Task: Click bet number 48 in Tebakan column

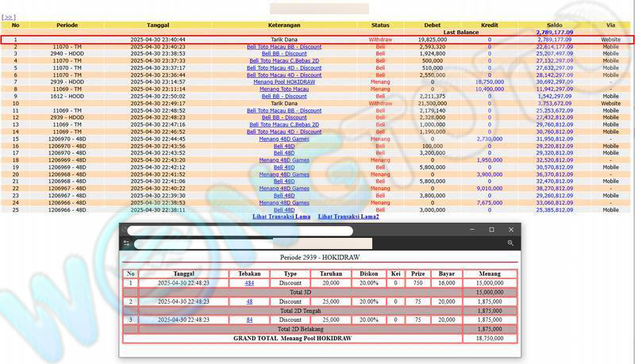Action: click(249, 301)
